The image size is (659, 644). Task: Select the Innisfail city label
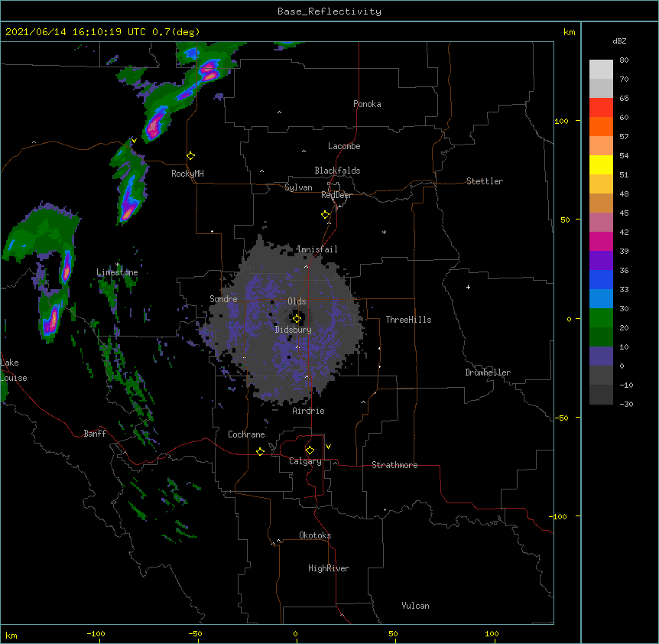click(x=317, y=249)
